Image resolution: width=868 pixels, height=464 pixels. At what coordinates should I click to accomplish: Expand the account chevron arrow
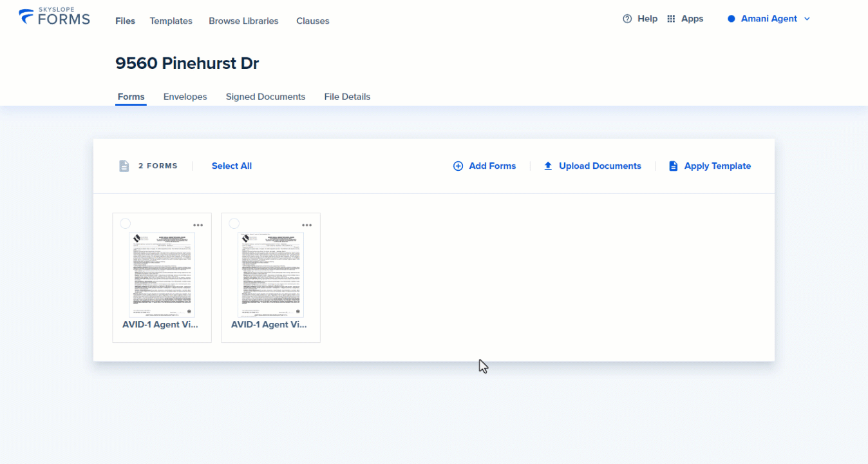coord(807,19)
